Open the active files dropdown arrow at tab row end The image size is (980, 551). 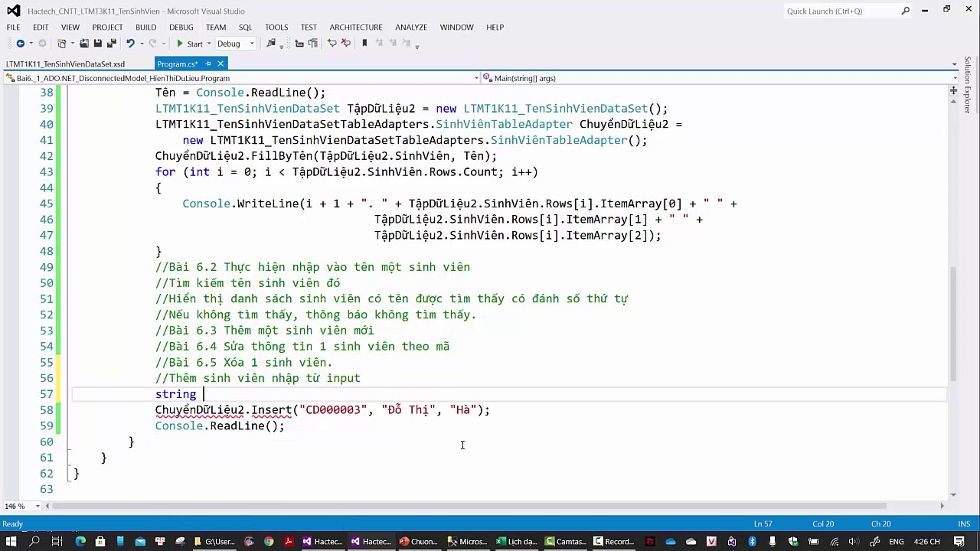[x=954, y=64]
